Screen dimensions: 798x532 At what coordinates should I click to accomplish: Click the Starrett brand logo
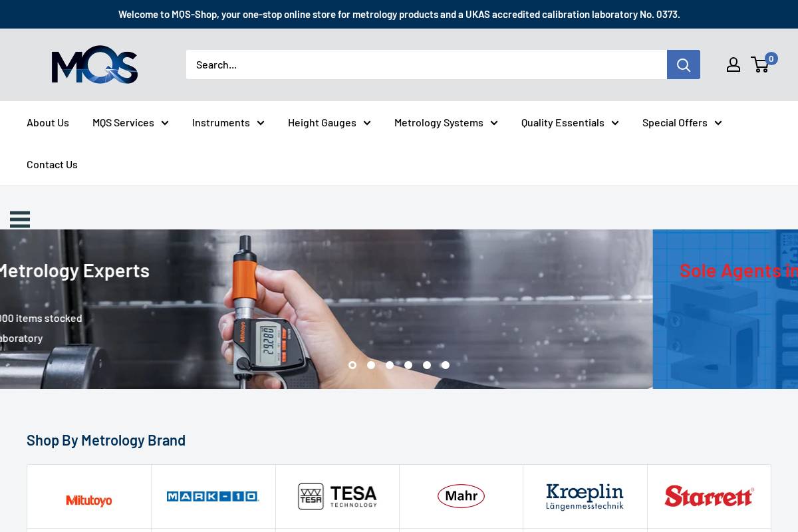[x=709, y=496]
